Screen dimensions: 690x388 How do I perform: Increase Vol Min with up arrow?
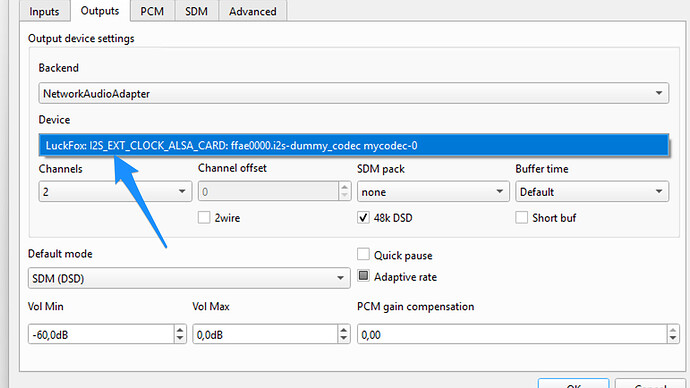[180, 330]
